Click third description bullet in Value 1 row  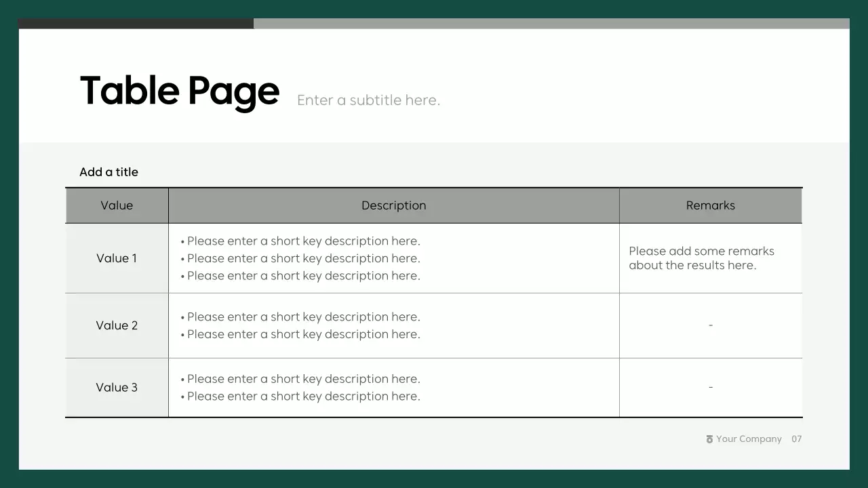(303, 276)
